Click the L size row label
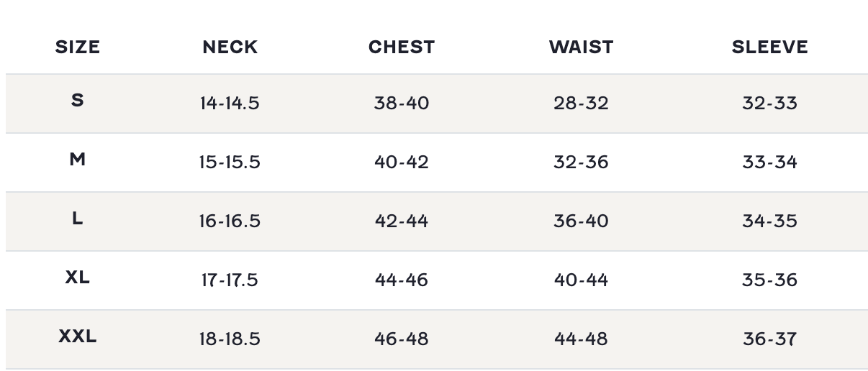The image size is (868, 371). click(78, 219)
